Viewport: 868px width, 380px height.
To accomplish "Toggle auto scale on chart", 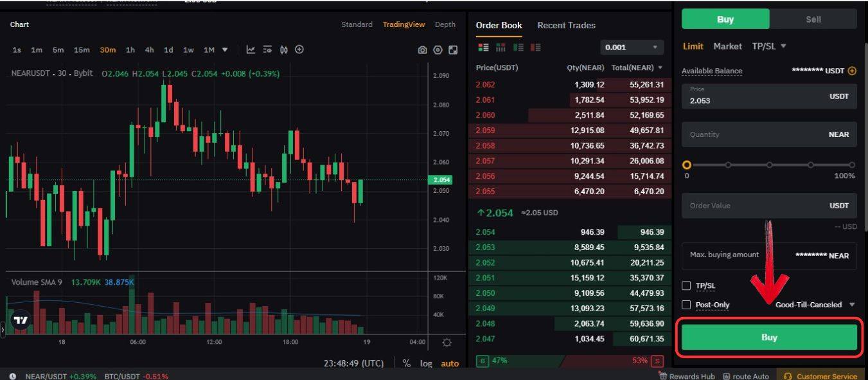I will (x=450, y=363).
